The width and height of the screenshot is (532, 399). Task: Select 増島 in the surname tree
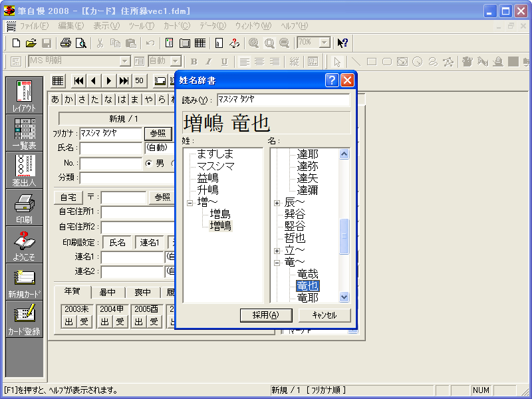(220, 213)
